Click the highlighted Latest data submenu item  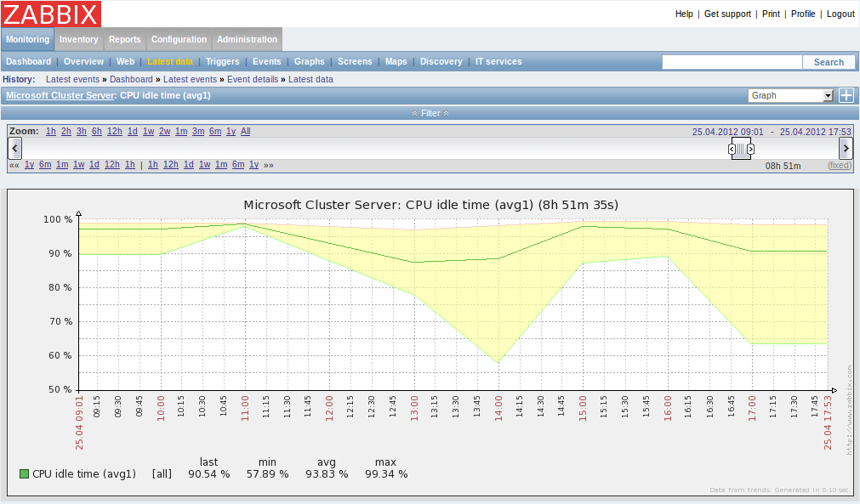point(170,61)
